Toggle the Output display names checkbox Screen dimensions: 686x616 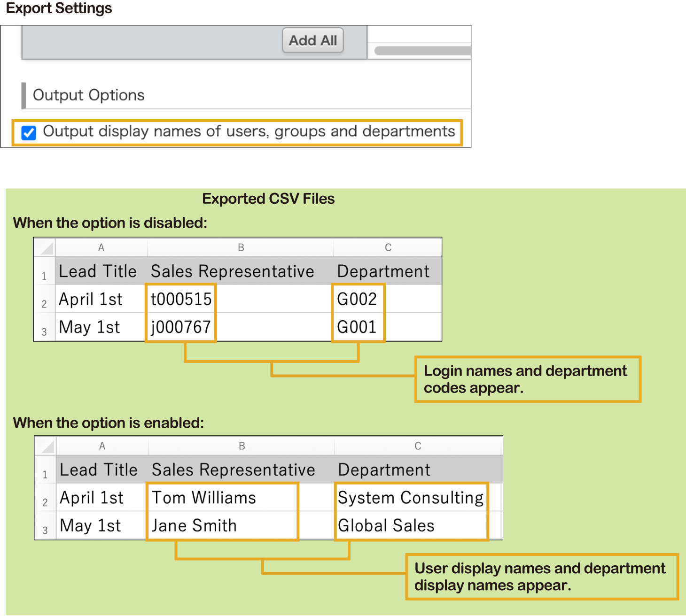(x=29, y=133)
